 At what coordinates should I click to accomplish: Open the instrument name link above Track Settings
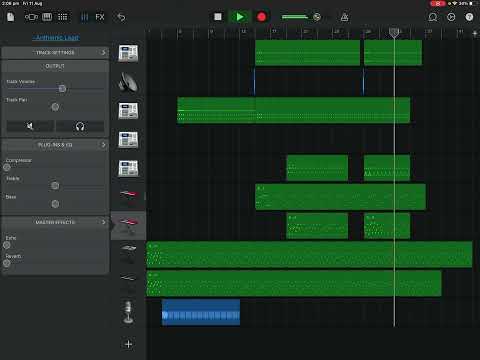point(56,38)
